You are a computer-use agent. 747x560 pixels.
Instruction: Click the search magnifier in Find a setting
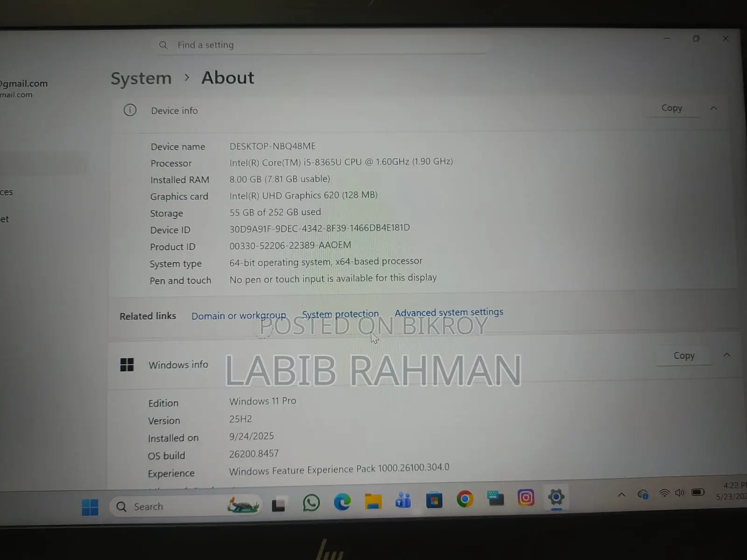click(x=163, y=45)
